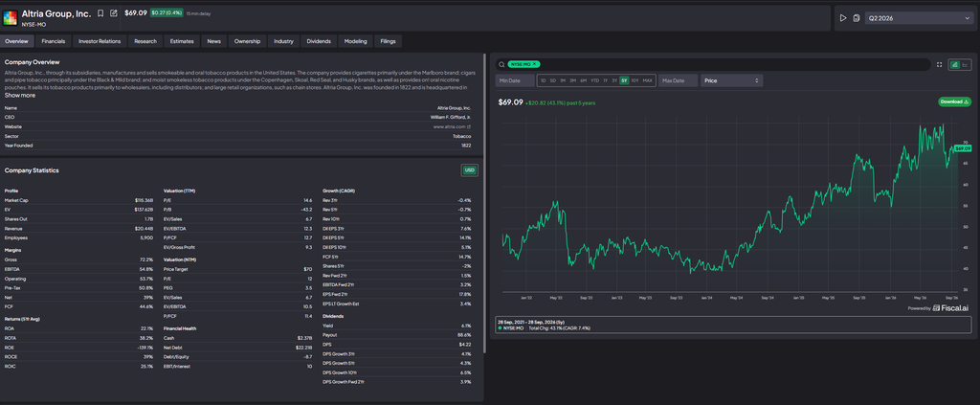Click the EV value $137.62B
Image resolution: width=980 pixels, height=405 pixels.
144,210
